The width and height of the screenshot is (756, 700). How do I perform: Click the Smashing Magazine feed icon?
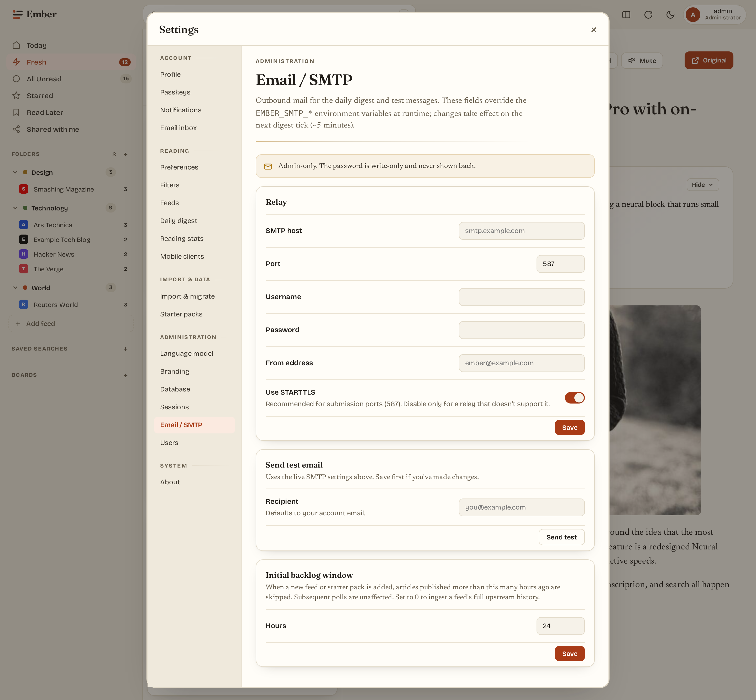[24, 189]
